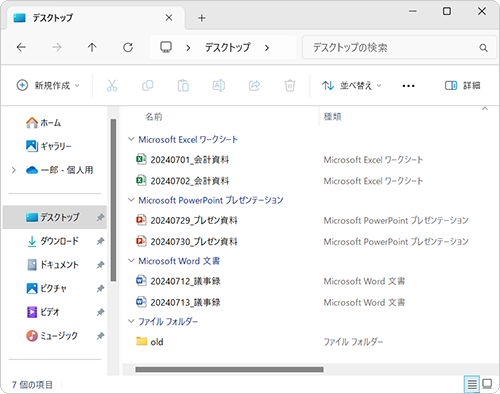
Task: Select the old folder
Action: point(150,342)
